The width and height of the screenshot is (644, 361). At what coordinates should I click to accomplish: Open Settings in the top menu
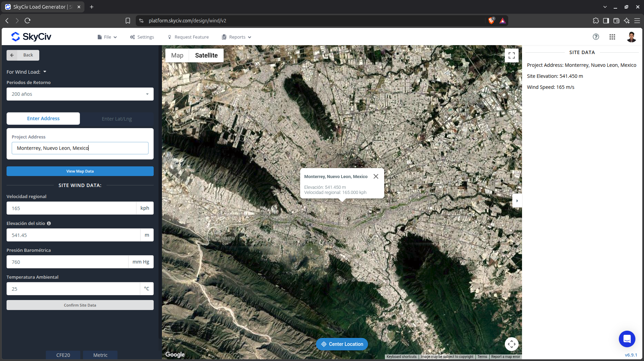click(142, 37)
